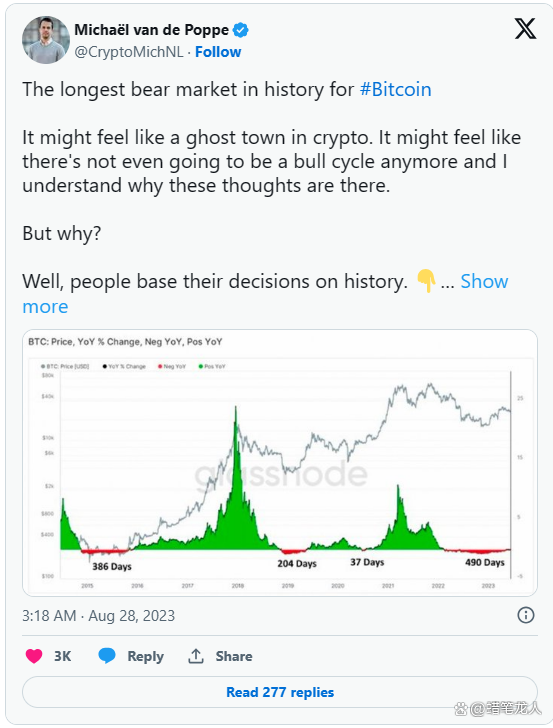Like the tweet with heart icon
The height and width of the screenshot is (728, 553).
[34, 656]
